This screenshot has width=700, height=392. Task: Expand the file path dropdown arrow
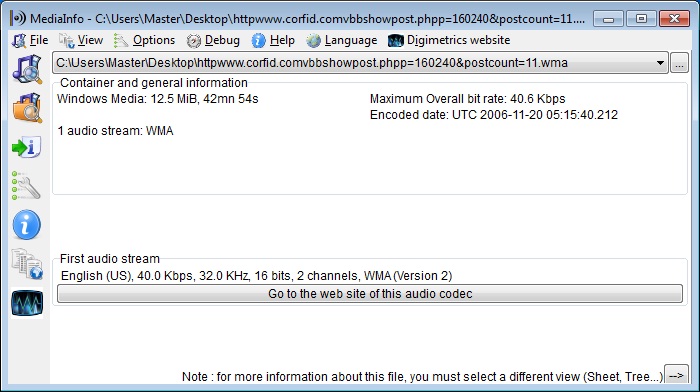pyautogui.click(x=660, y=63)
